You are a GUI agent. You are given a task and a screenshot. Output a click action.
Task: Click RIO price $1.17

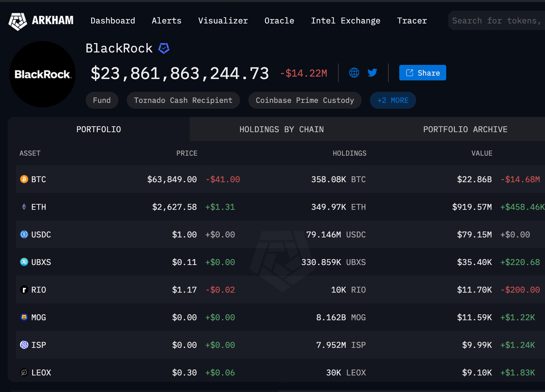[x=184, y=290]
